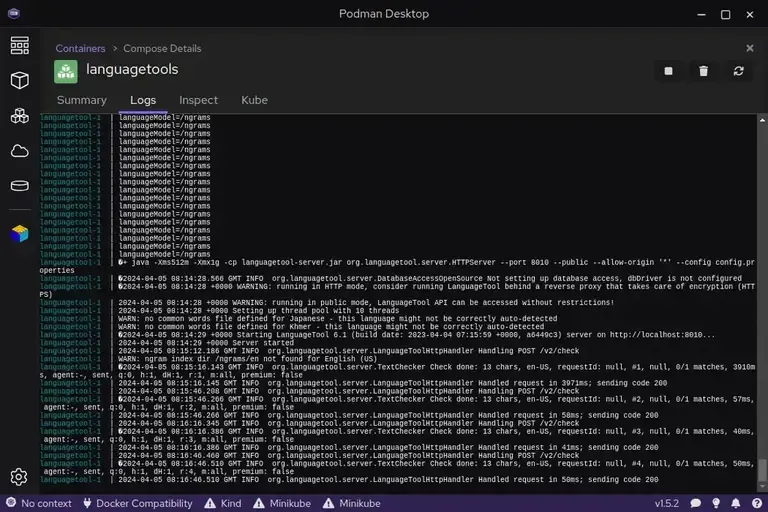Click the green languagetools compose icon
This screenshot has height=512, width=768.
pyautogui.click(x=66, y=72)
